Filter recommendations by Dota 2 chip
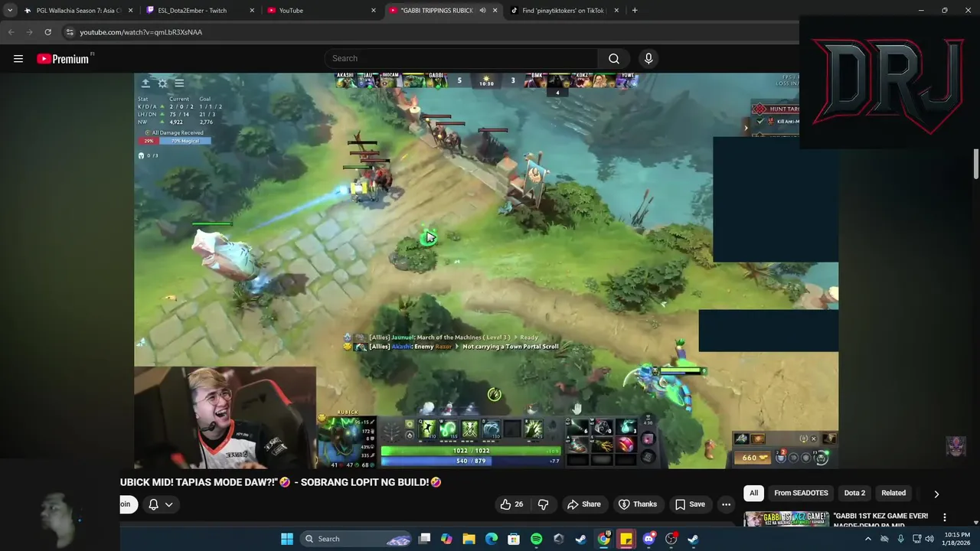The height and width of the screenshot is (551, 980). (854, 493)
